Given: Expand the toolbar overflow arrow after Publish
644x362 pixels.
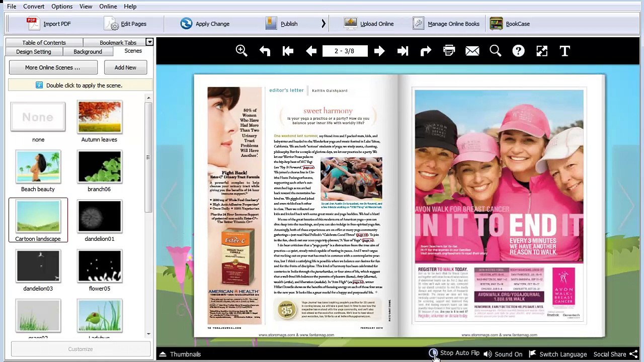Looking at the screenshot, I should pos(324,24).
